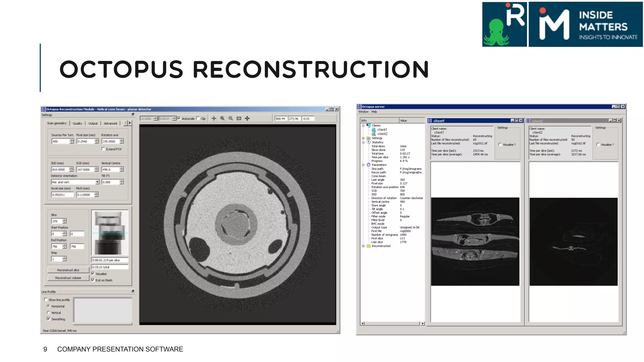Click the Pixel size (mm) input field
The height and width of the screenshot is (362, 644).
(85, 141)
